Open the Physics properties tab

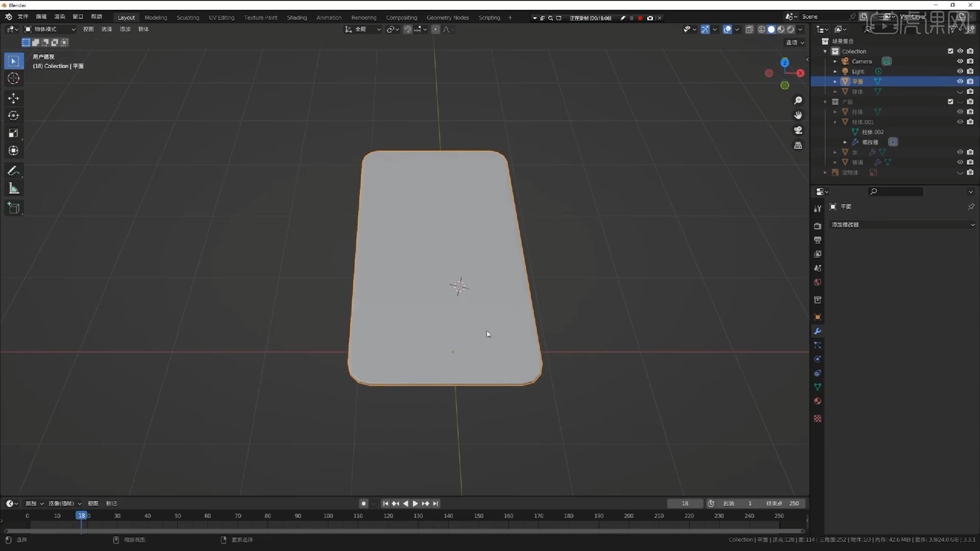pos(818,359)
